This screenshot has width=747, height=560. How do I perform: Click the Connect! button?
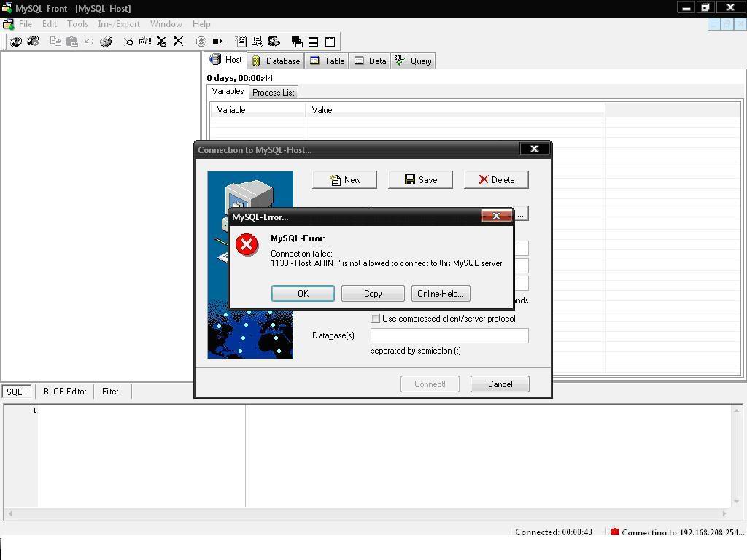coord(430,384)
